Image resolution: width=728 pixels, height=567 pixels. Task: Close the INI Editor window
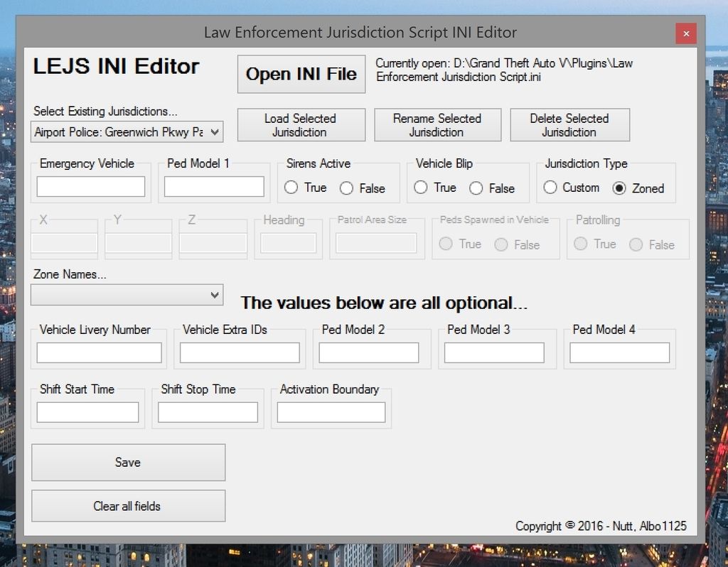685,33
